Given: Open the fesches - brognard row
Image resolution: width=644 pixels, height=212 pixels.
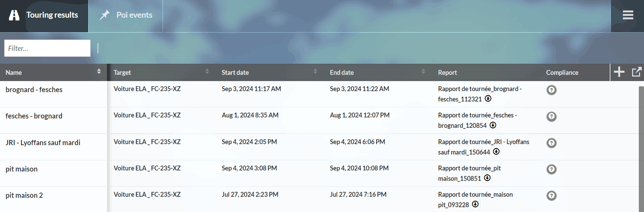Looking at the screenshot, I should click(x=34, y=116).
